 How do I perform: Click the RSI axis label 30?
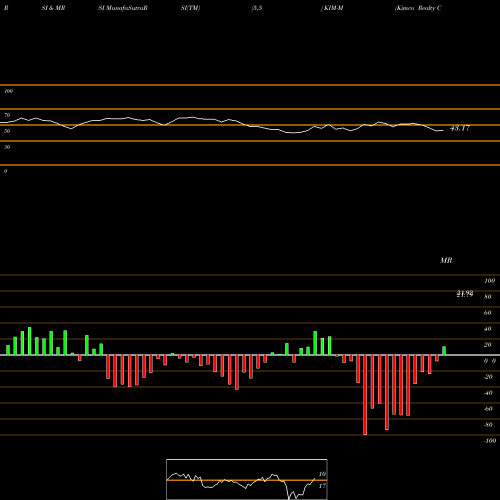click(x=7, y=147)
